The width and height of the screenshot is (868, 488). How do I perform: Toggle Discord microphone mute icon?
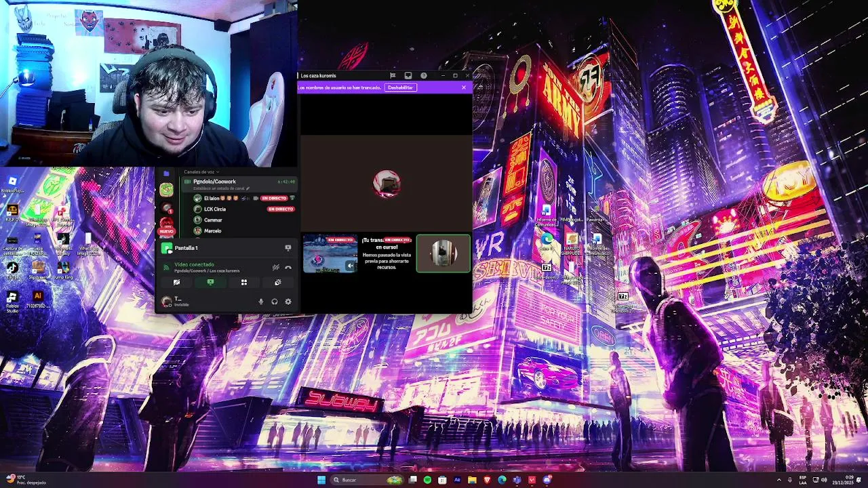pos(261,302)
